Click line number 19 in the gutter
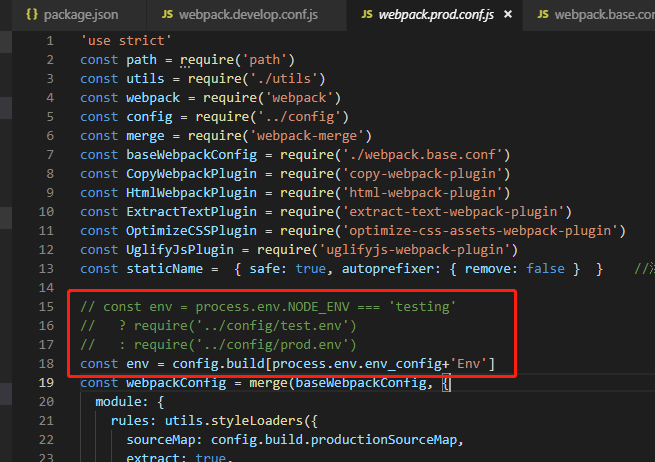This screenshot has width=655, height=462. tap(46, 383)
